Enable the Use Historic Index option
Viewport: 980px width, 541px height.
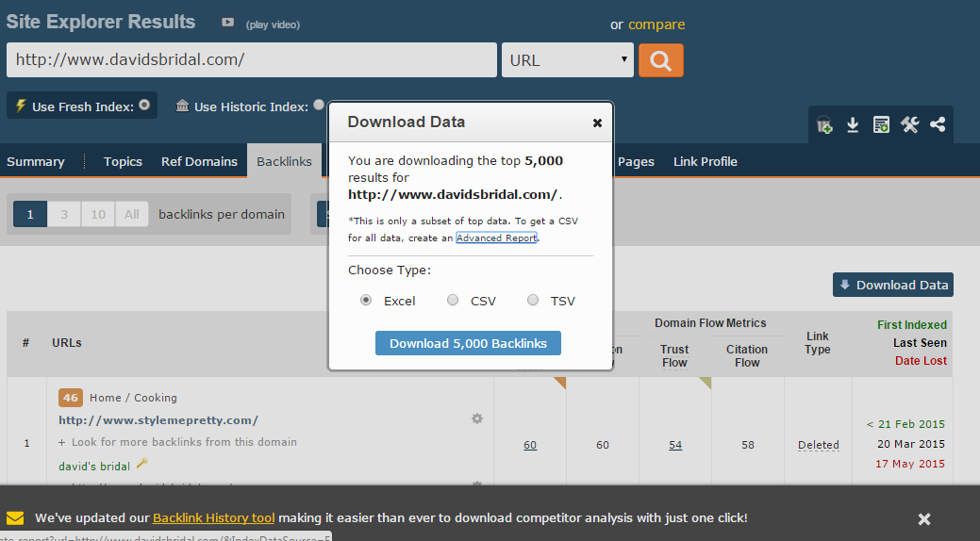319,105
